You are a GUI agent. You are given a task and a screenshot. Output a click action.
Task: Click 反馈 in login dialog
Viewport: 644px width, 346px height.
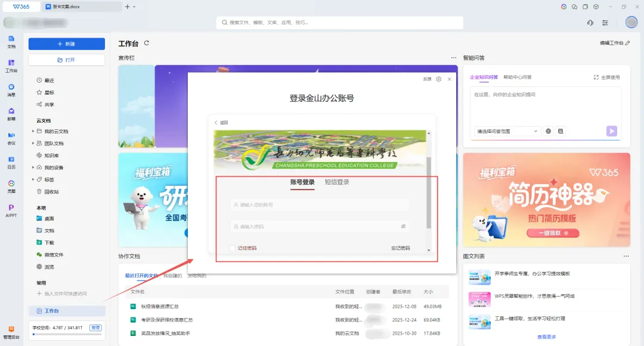(x=427, y=79)
